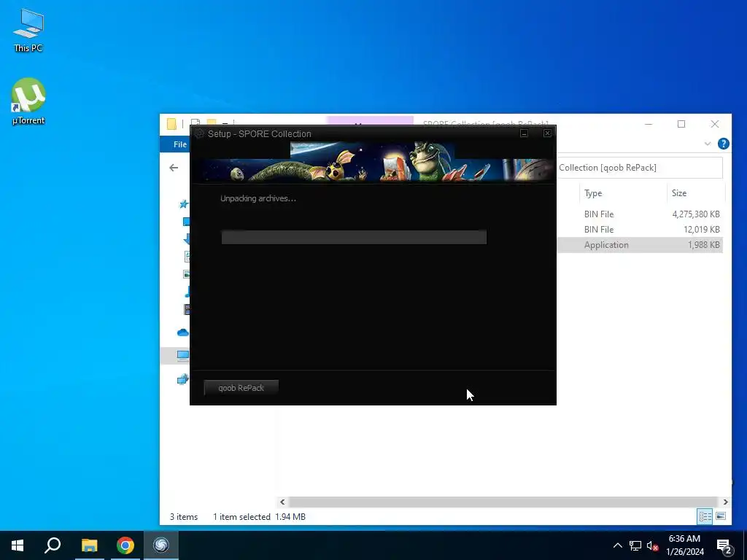Viewport: 747px width, 560px height.
Task: Click the SPORE creatures banner image
Action: (x=373, y=162)
